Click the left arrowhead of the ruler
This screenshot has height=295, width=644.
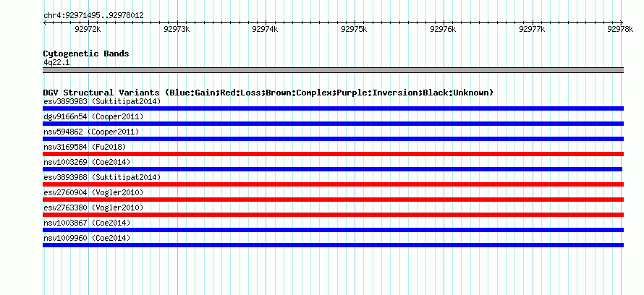tap(45, 22)
